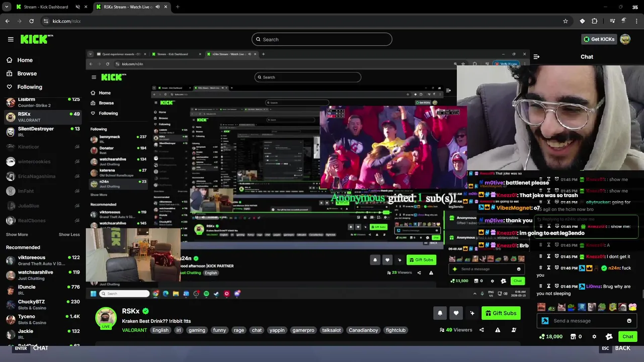Open the emoji picker in chat input
Screen dimensions: 644x362
(x=629, y=321)
